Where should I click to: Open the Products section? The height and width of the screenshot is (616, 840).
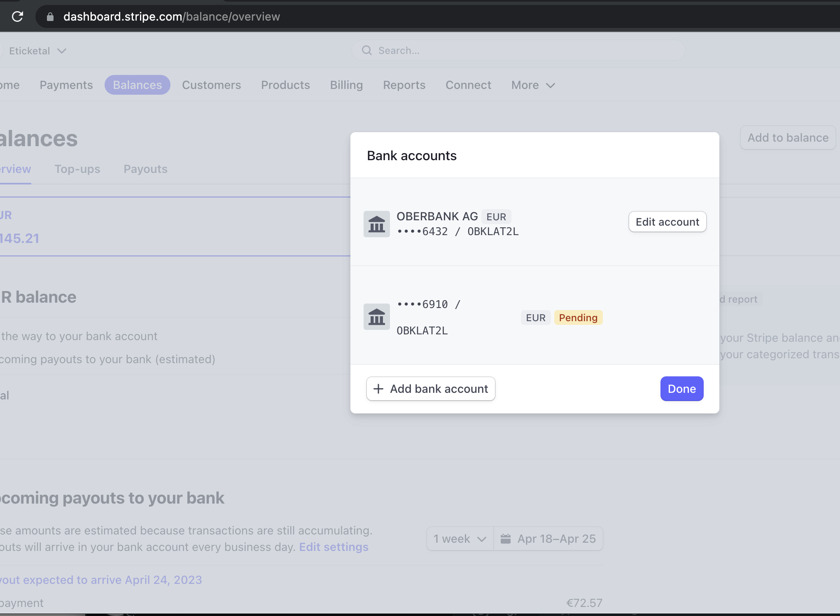(285, 85)
